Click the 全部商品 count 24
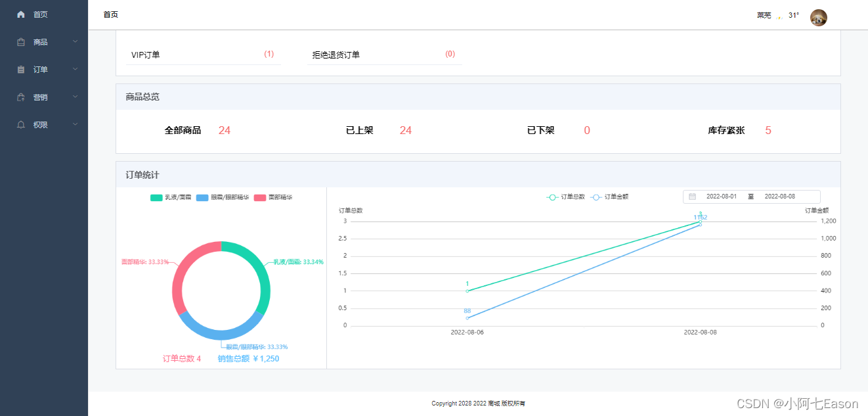The width and height of the screenshot is (868, 416). tap(225, 130)
